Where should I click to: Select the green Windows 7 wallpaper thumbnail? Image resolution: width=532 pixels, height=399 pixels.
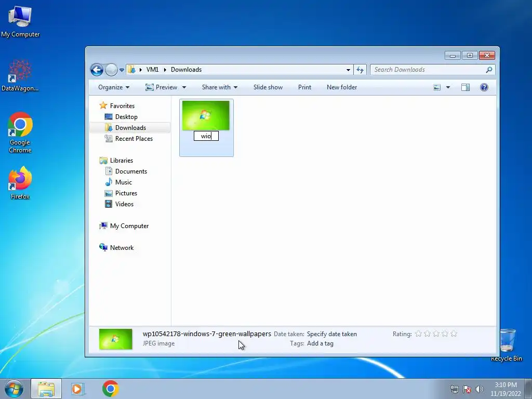[x=206, y=115]
